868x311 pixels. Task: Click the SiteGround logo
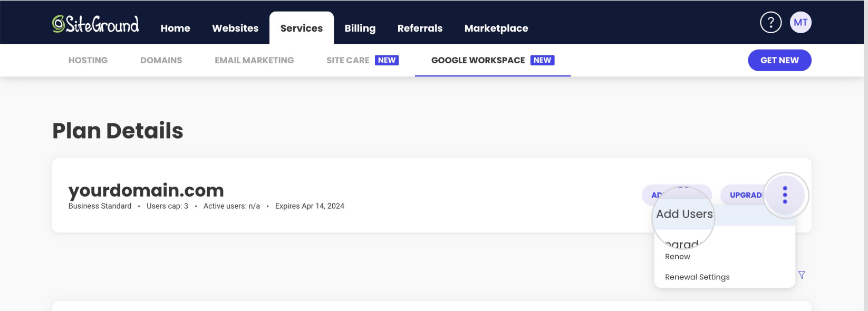click(95, 24)
